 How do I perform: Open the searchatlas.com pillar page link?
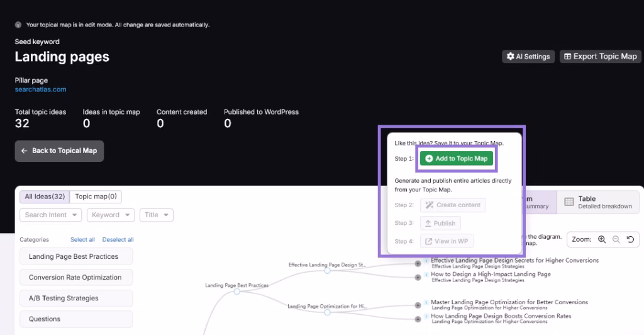pos(40,89)
